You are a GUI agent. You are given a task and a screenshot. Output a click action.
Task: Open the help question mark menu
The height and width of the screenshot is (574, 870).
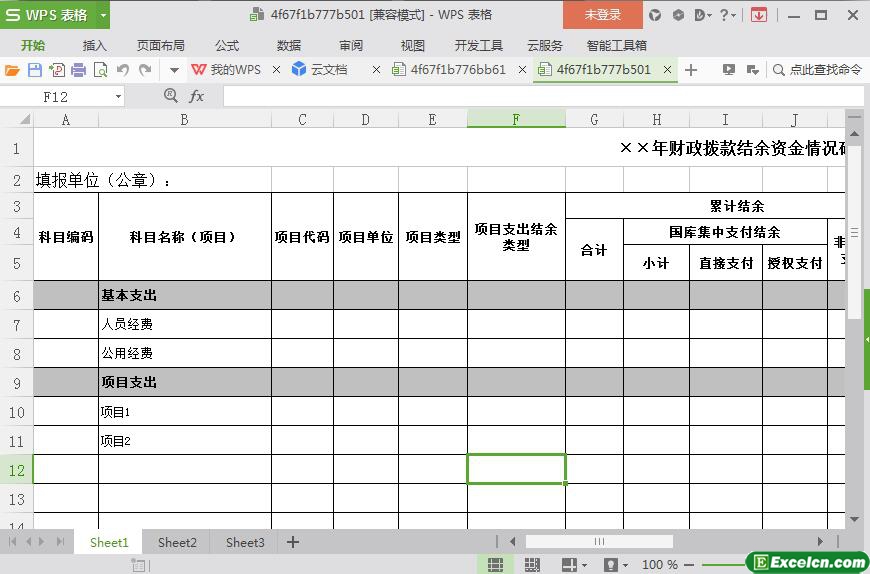[727, 15]
